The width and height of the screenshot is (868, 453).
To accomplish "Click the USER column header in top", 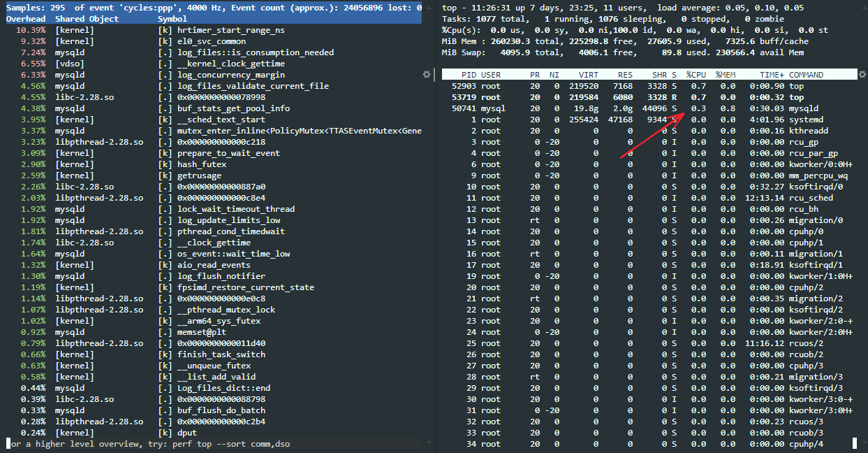I will 491,75.
